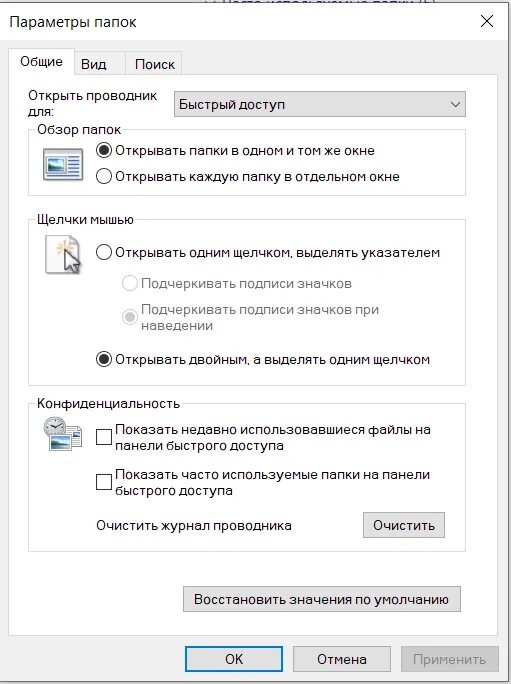This screenshot has height=684, width=511.
Task: Switch to the Поиск tab
Action: [154, 64]
